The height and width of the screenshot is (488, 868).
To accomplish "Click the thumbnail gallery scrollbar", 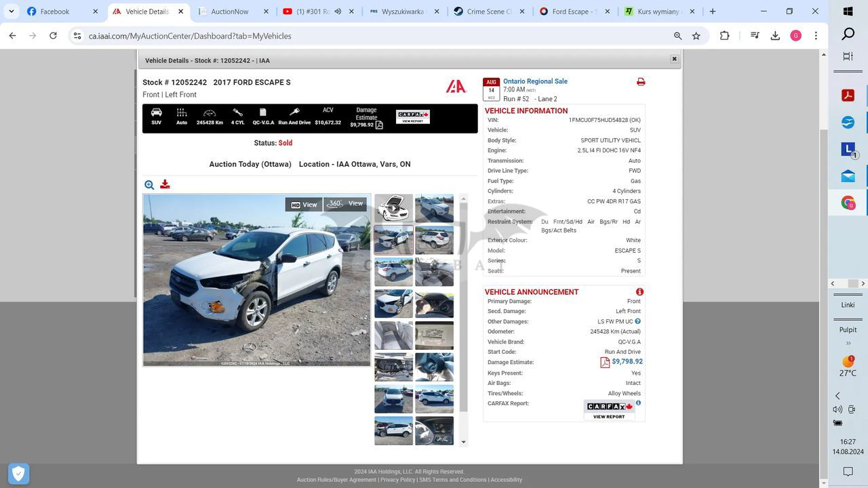I will pyautogui.click(x=464, y=305).
